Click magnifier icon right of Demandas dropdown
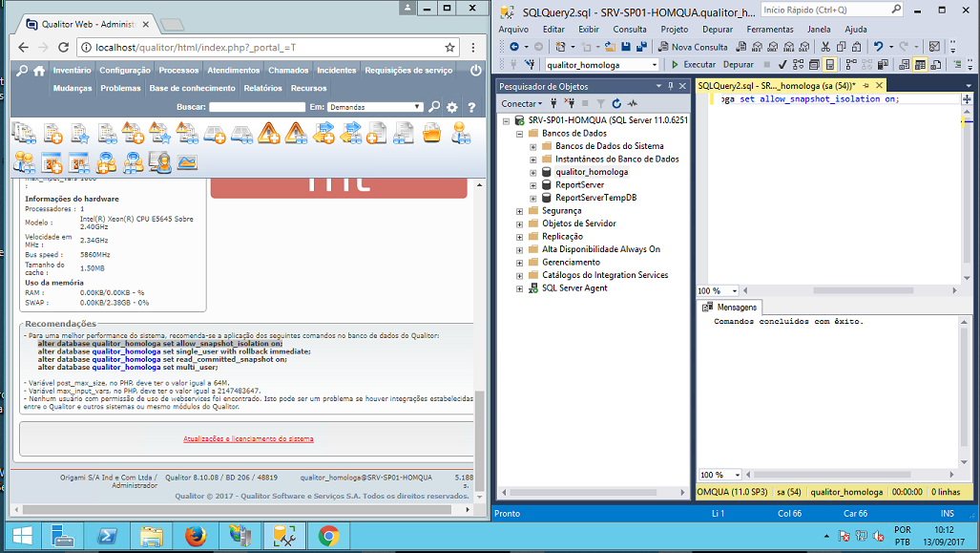The width and height of the screenshot is (980, 553). tap(434, 107)
